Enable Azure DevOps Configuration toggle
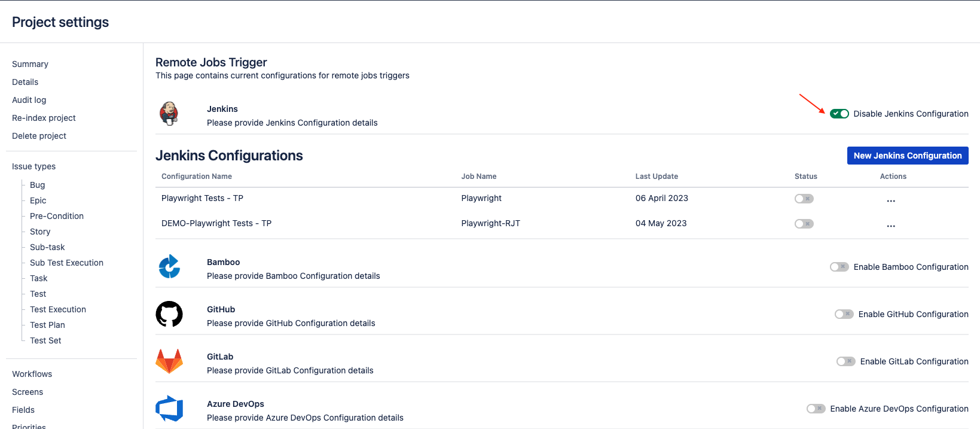Screen dimensions: 980x429 [x=816, y=409]
